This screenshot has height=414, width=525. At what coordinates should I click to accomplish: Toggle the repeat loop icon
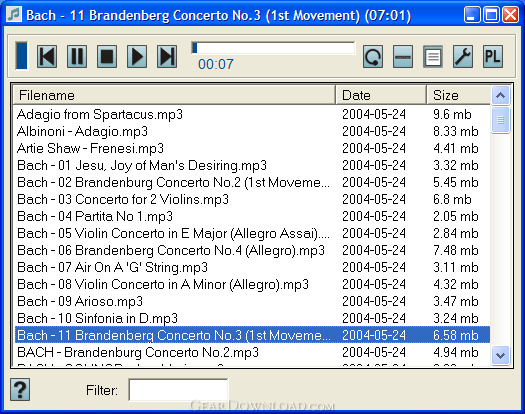(x=373, y=57)
